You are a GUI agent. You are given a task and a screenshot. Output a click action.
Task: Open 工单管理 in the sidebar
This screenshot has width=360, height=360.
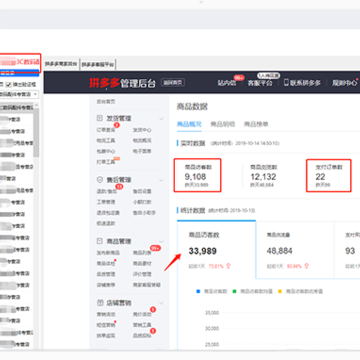[x=106, y=202]
